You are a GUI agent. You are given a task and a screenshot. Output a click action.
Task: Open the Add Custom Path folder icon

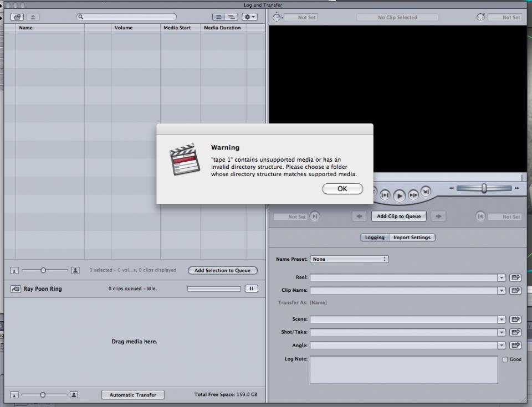[x=17, y=17]
